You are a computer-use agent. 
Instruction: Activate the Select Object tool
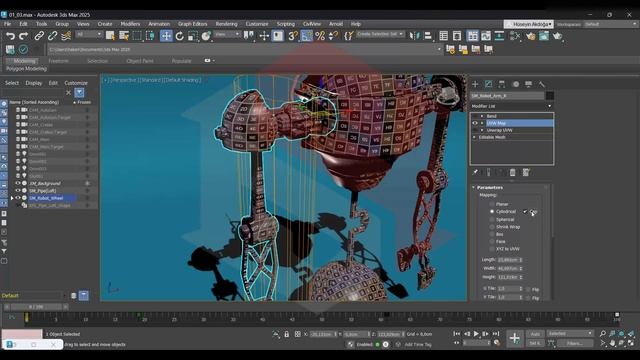point(110,36)
